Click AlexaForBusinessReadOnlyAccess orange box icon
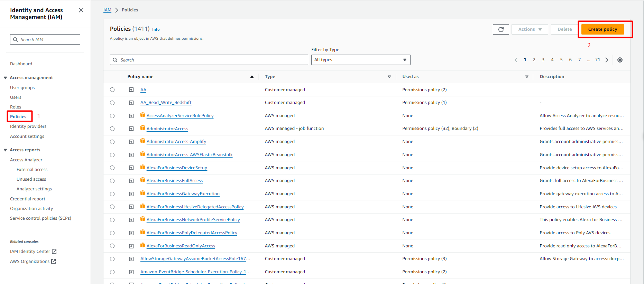 (142, 245)
